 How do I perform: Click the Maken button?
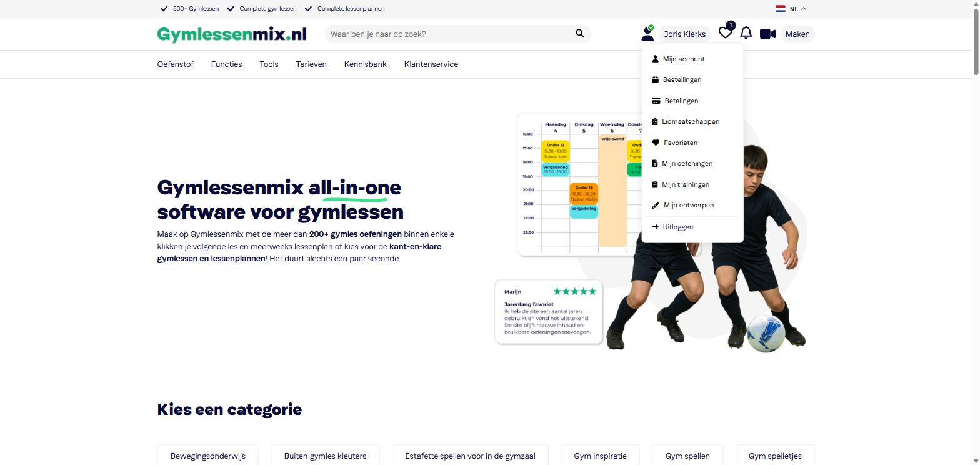coord(797,34)
